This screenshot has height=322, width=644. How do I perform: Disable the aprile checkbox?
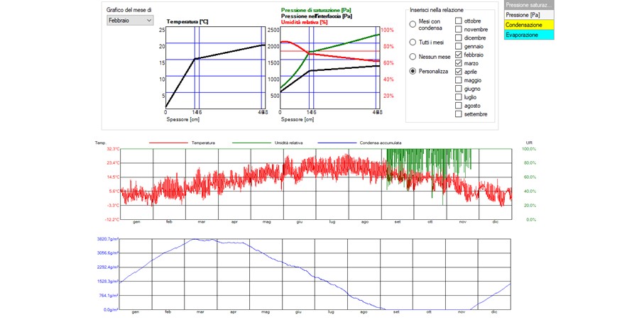coord(459,72)
